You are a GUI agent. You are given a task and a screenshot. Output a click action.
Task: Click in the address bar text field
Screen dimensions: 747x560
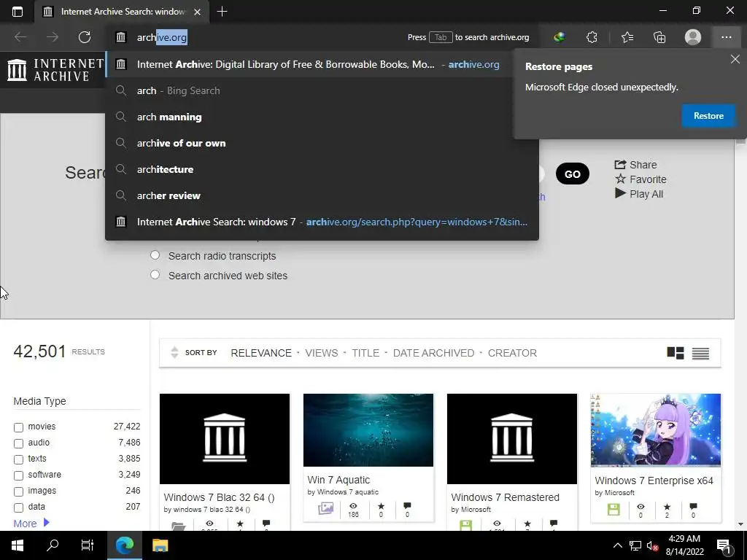tap(267, 37)
